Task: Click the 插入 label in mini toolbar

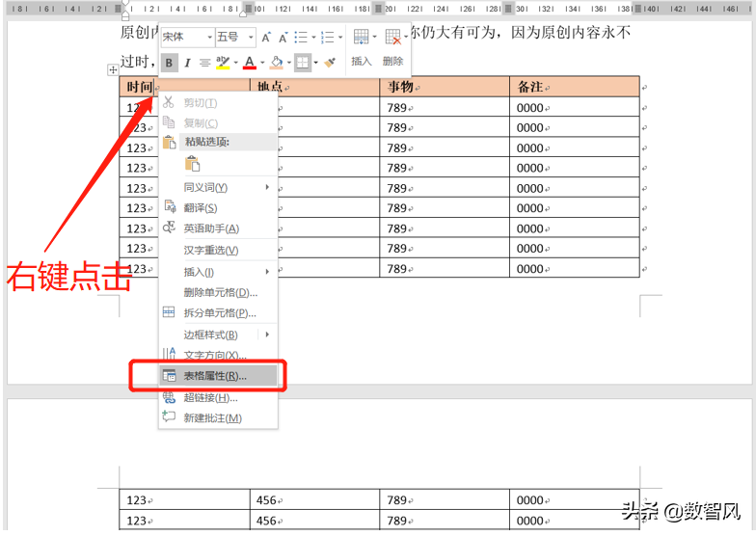Action: (361, 62)
